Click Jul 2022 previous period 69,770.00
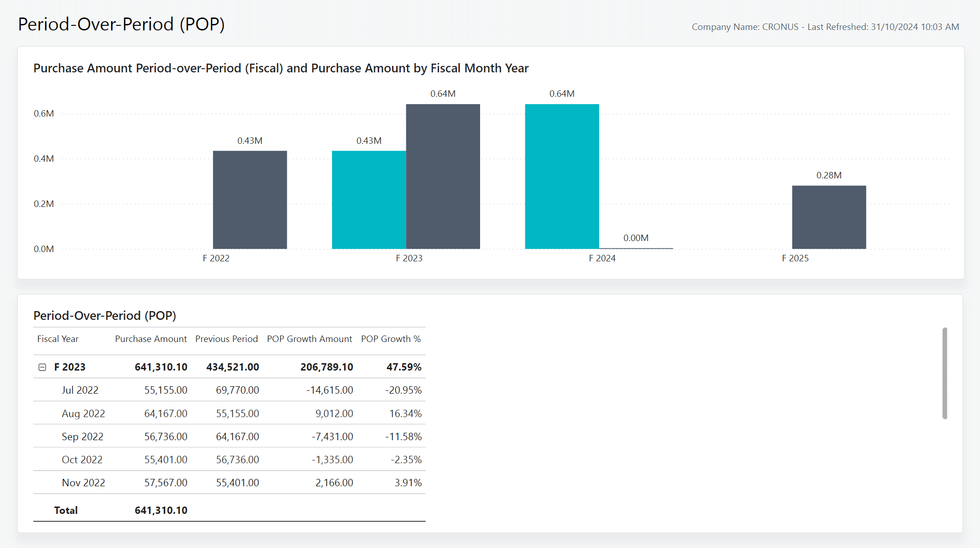Image resolution: width=980 pixels, height=548 pixels. point(238,390)
